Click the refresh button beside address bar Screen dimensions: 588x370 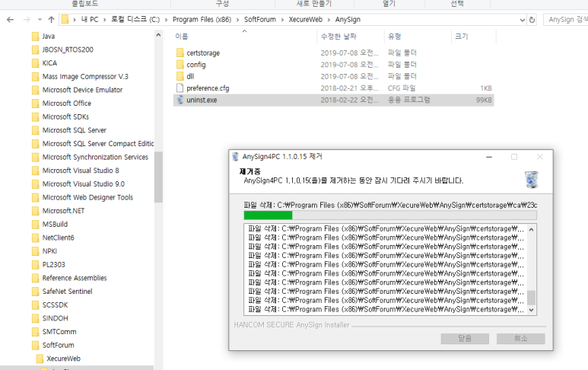click(x=532, y=20)
